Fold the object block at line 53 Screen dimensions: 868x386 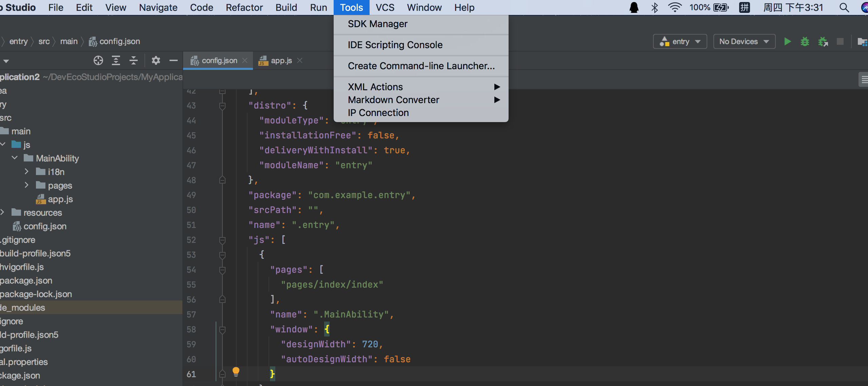[x=222, y=255]
